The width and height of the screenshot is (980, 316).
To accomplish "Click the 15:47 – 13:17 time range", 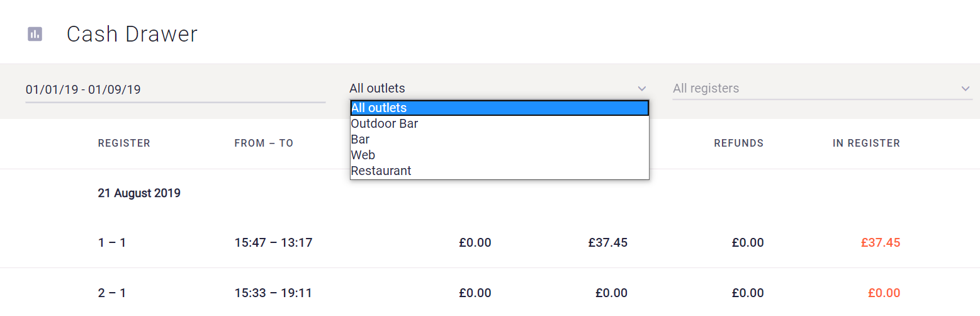I will click(x=273, y=243).
